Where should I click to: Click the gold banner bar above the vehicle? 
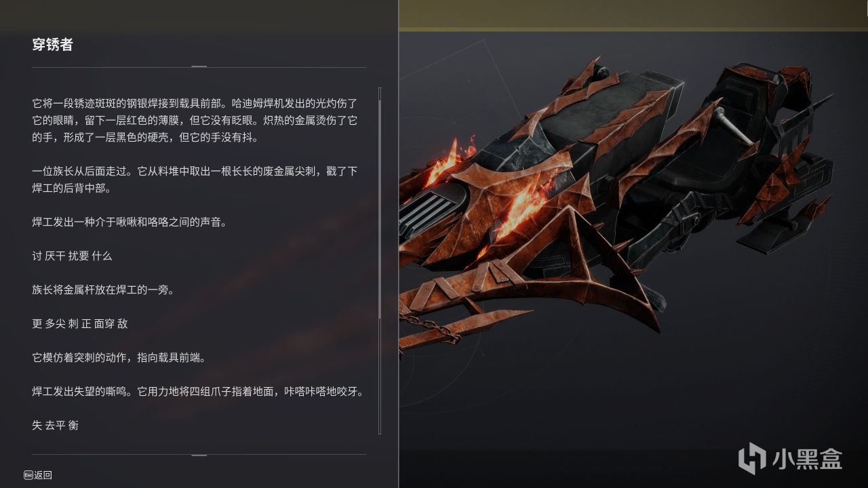point(633,15)
